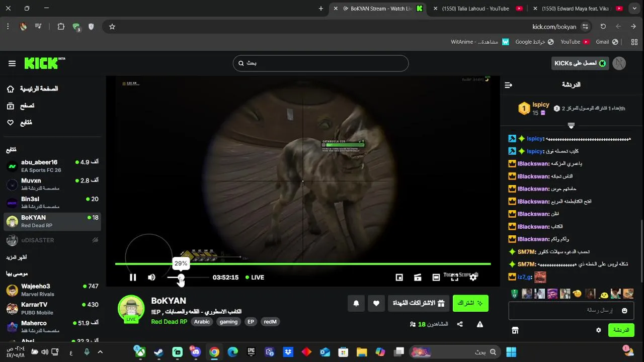Click the stream progress bar
Image resolution: width=644 pixels, height=362 pixels.
[303, 264]
